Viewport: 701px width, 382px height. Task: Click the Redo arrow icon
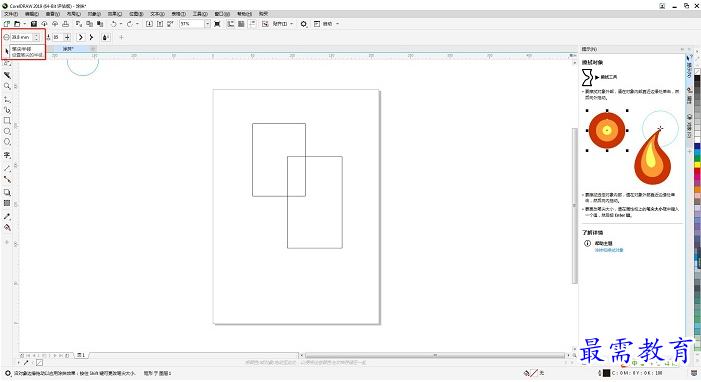point(130,24)
